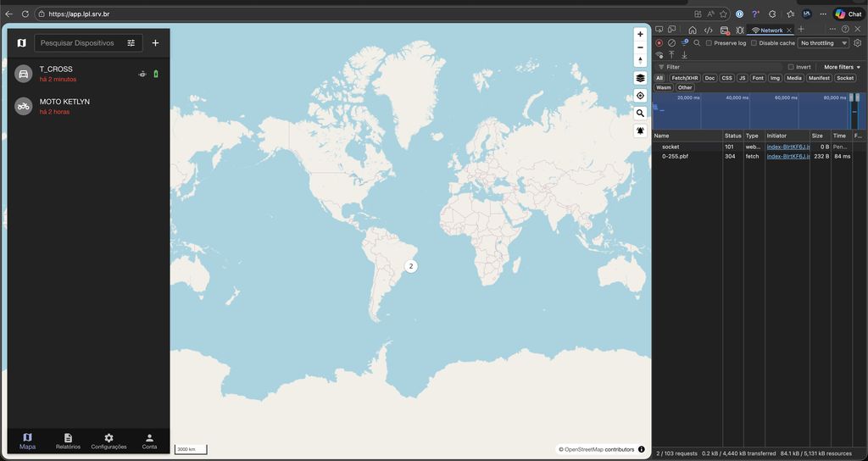Open DevTools network search
The height and width of the screenshot is (461, 868).
(697, 42)
